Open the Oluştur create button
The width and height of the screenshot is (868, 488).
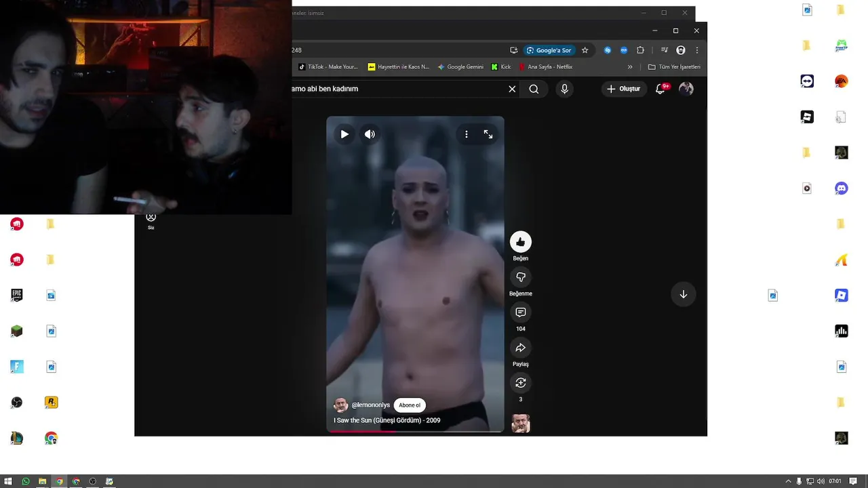623,89
